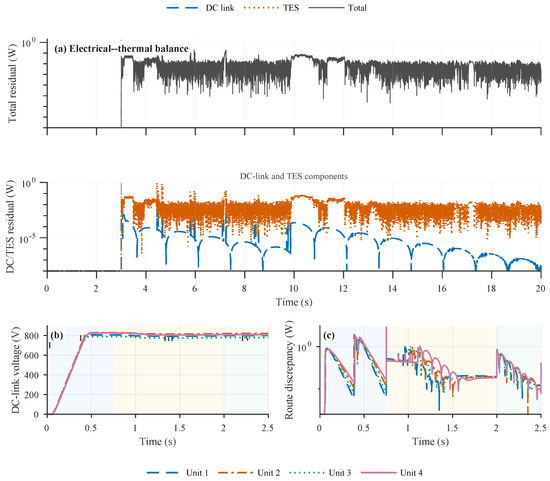Click the 'Total' legend label
550x481 pixels.
click(x=357, y=8)
